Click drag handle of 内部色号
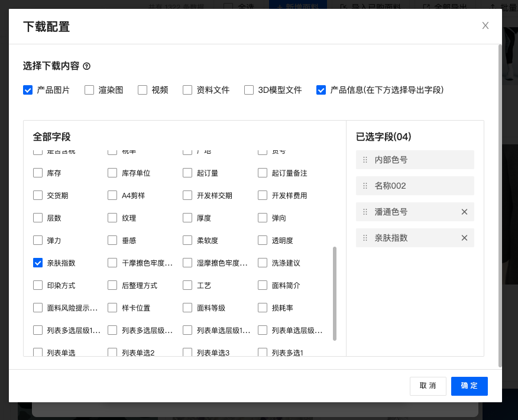 click(x=365, y=160)
